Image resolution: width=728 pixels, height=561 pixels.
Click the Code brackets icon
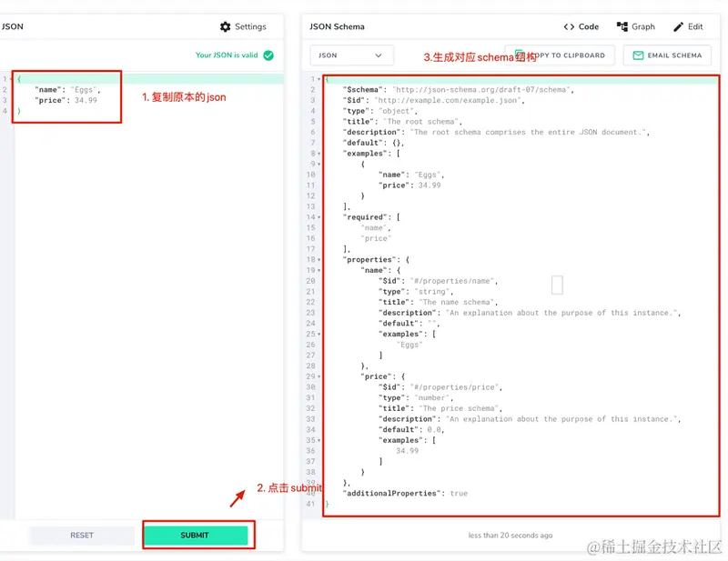[x=569, y=26]
